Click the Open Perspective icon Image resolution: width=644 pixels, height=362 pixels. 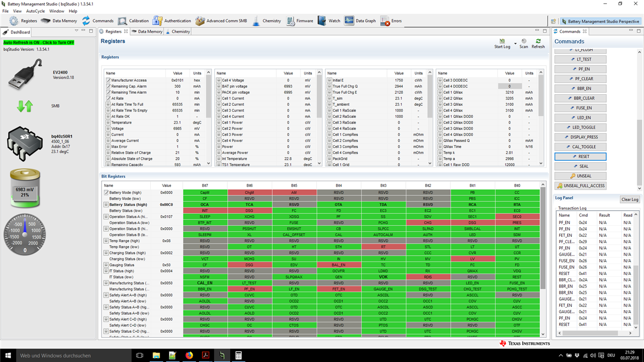pos(553,21)
